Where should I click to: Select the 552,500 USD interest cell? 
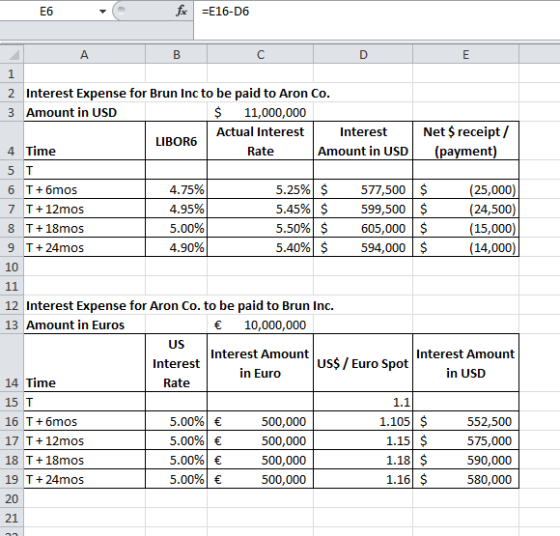click(466, 421)
